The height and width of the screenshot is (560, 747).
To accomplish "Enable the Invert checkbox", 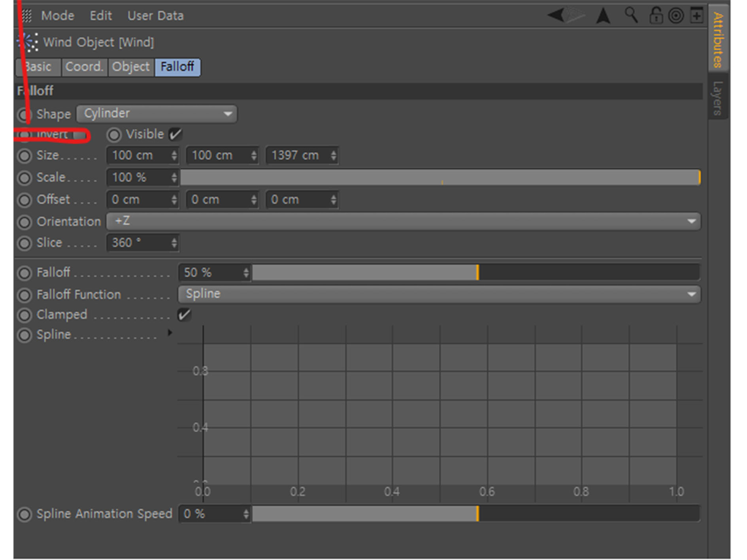I will point(79,135).
